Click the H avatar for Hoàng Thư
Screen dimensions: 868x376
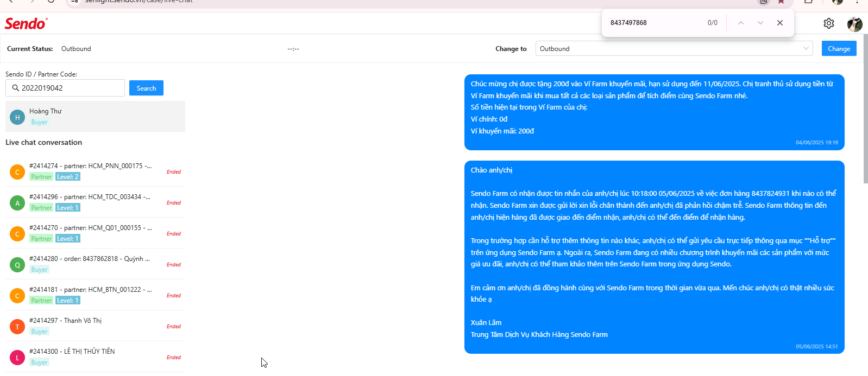pos(17,117)
